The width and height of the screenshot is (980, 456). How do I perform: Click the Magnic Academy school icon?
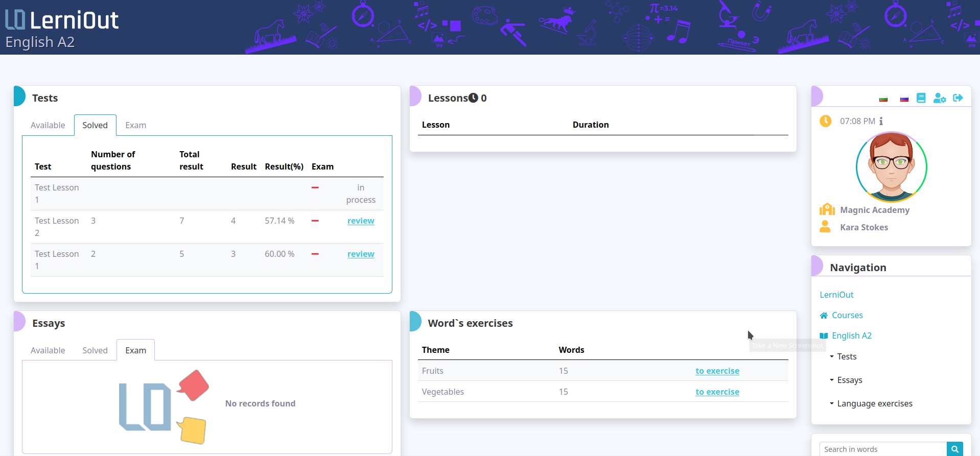[827, 209]
